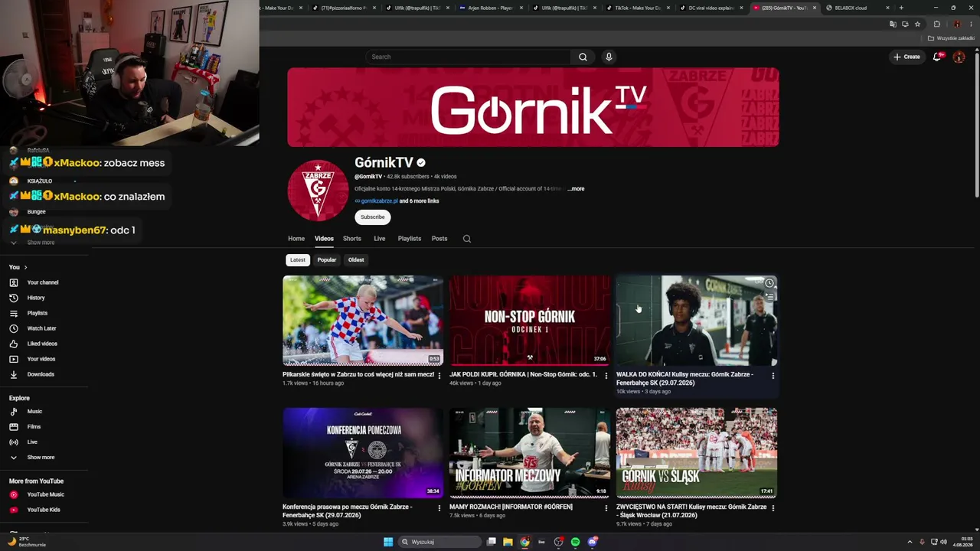Screen dimensions: 980x551
Task: Open YouTube notifications bell
Action: tap(937, 57)
